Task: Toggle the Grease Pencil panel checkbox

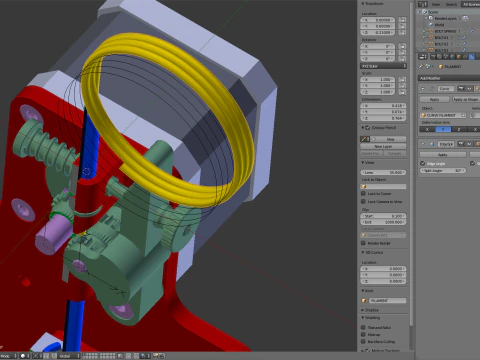Action: click(368, 128)
